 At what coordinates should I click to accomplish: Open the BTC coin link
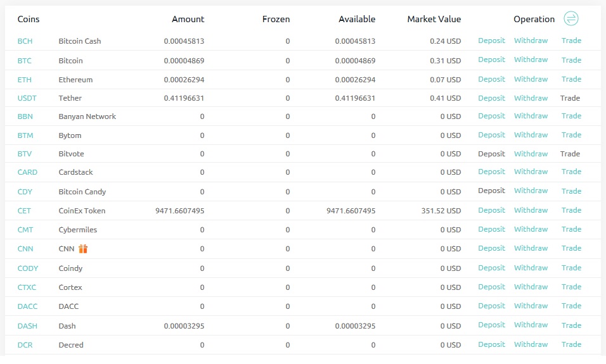[24, 61]
